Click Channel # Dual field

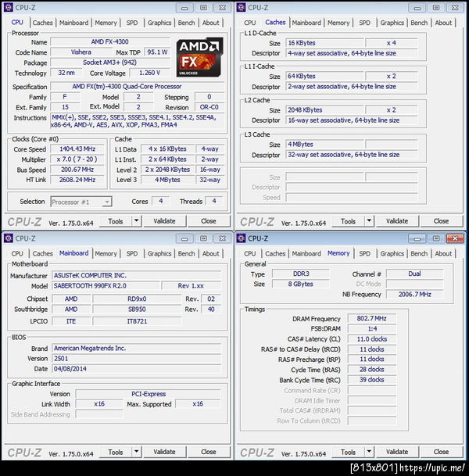click(414, 274)
